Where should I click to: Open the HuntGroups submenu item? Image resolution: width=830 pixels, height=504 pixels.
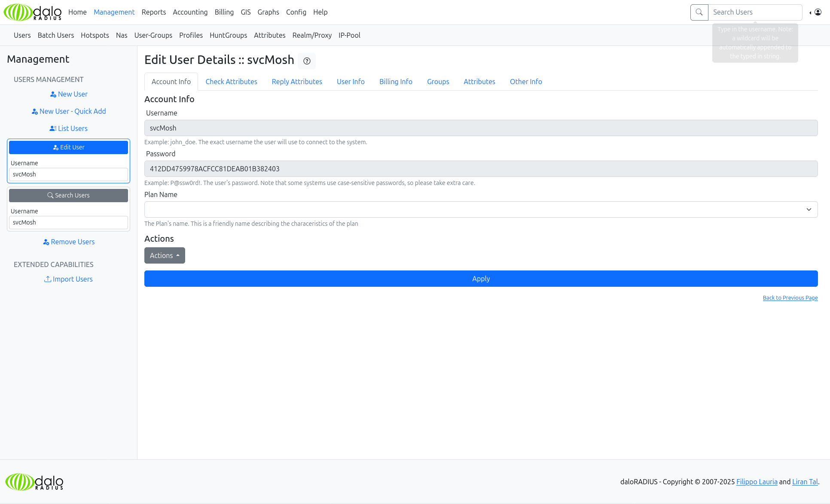pyautogui.click(x=228, y=35)
